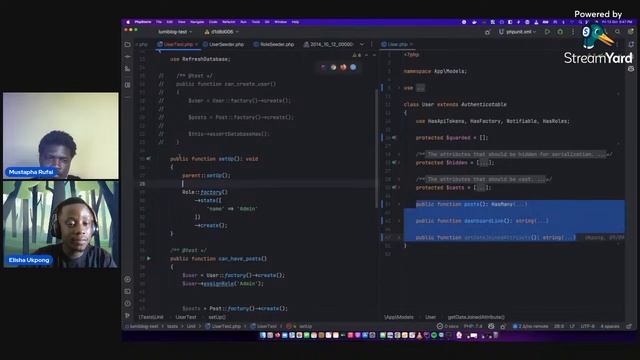Image resolution: width=640 pixels, height=360 pixels.
Task: Open Notifications bell on right stripe
Action: coord(631,44)
